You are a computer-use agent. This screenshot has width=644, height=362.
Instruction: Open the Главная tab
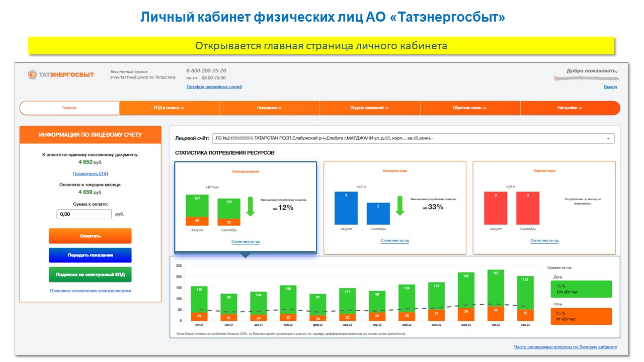[69, 108]
